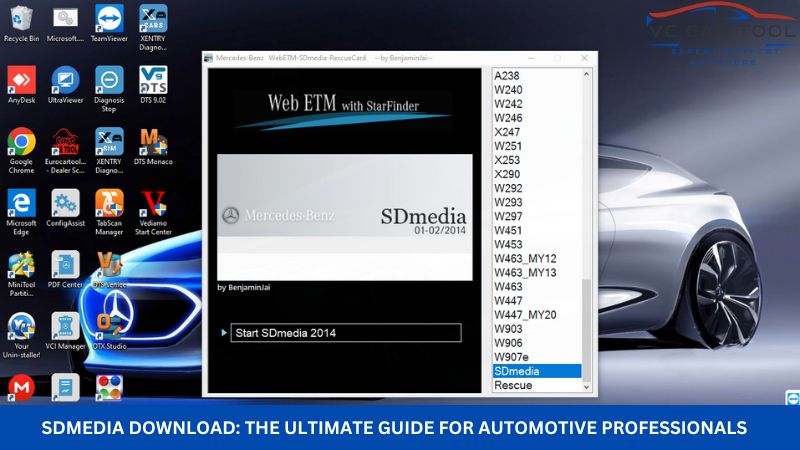The height and width of the screenshot is (450, 800).
Task: Open the Microsoft shortcut icon on desktop
Action: (65, 23)
